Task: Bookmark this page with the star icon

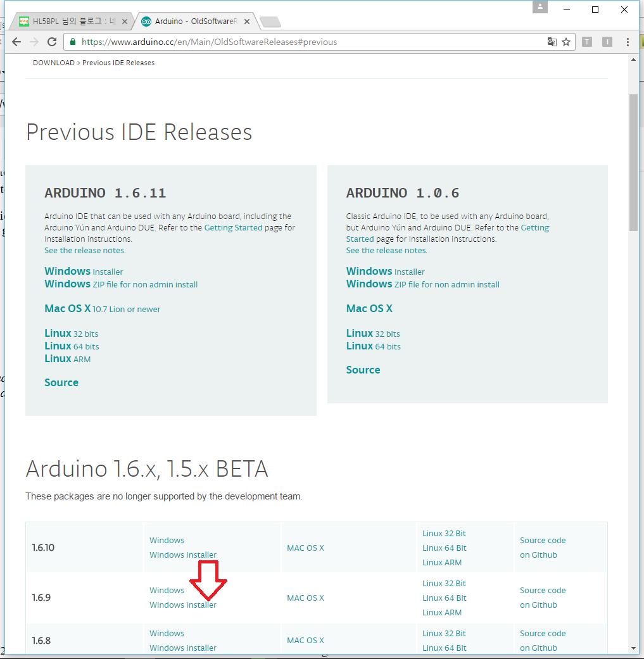Action: [566, 42]
